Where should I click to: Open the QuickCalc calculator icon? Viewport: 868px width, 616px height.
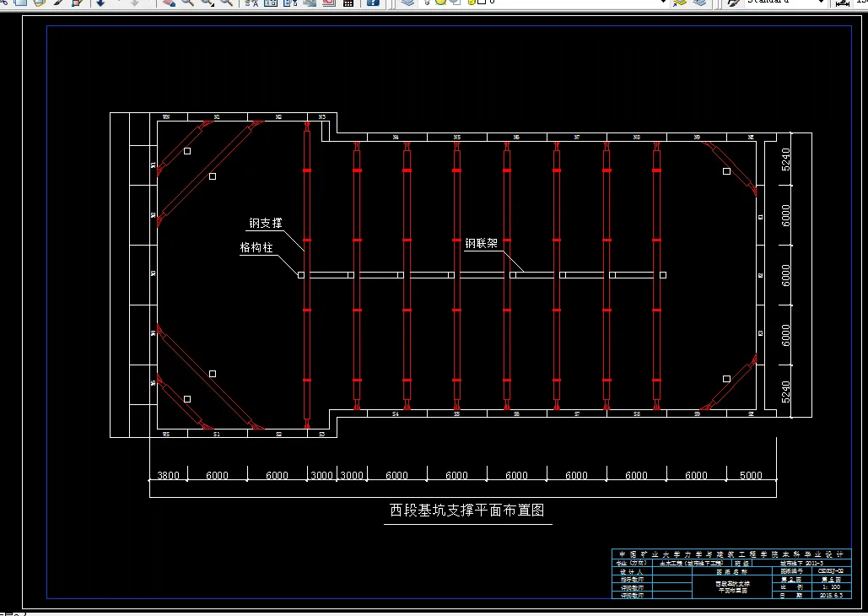(x=348, y=3)
